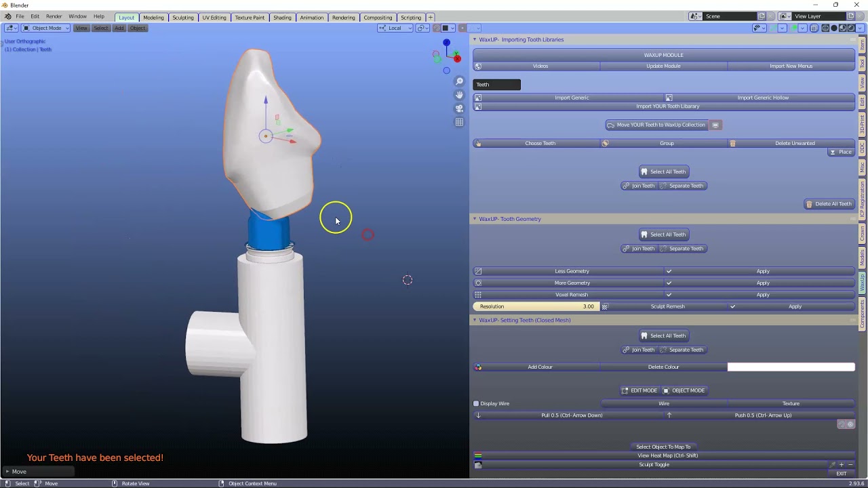This screenshot has height=488, width=868.
Task: Click the X axis on navigation gizmo
Action: click(x=457, y=58)
